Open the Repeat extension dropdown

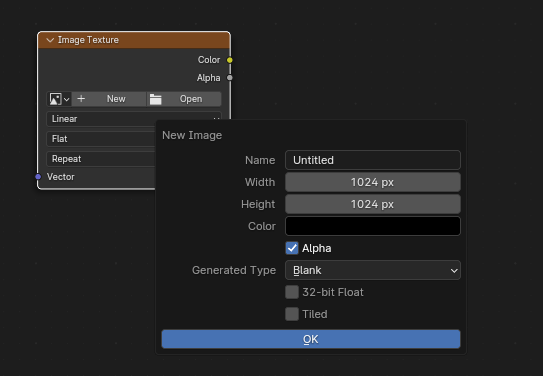pos(101,159)
